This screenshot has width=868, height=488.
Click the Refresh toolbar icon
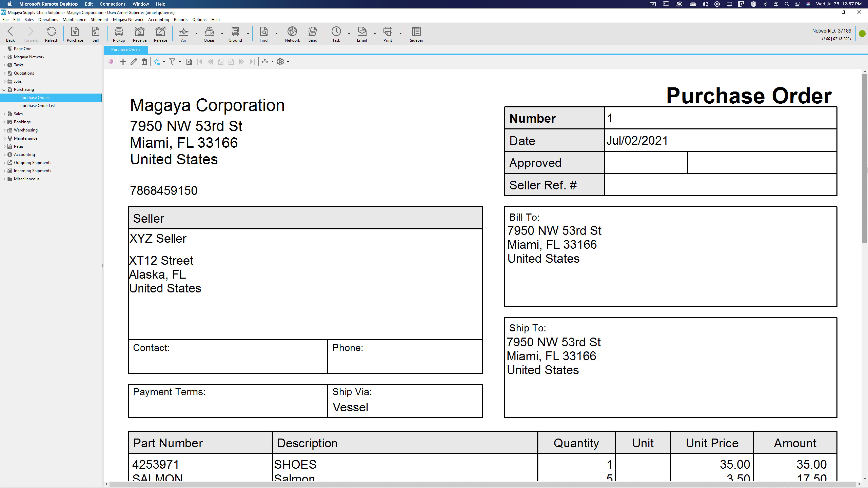coord(52,34)
